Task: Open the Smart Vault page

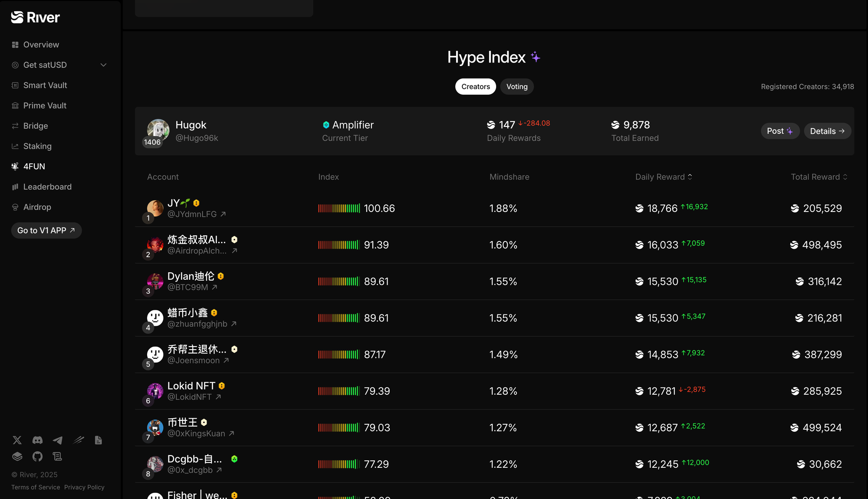Action: (x=45, y=86)
